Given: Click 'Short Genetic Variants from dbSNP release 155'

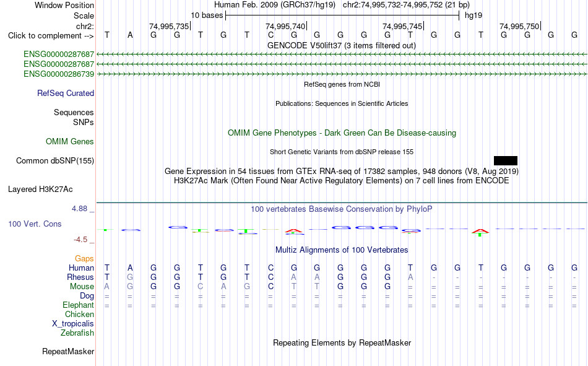Looking at the screenshot, I should 342,152.
